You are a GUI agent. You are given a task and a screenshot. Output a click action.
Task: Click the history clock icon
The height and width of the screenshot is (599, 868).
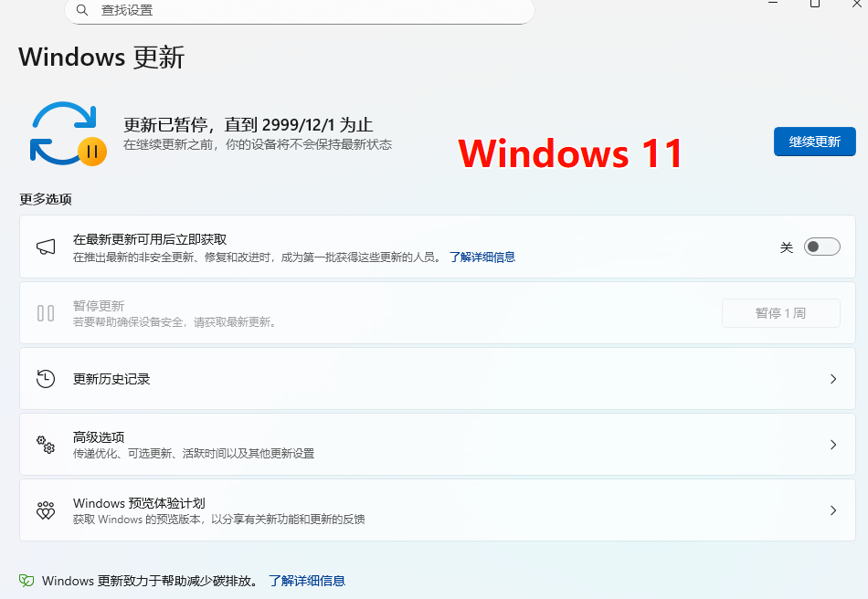coord(46,379)
